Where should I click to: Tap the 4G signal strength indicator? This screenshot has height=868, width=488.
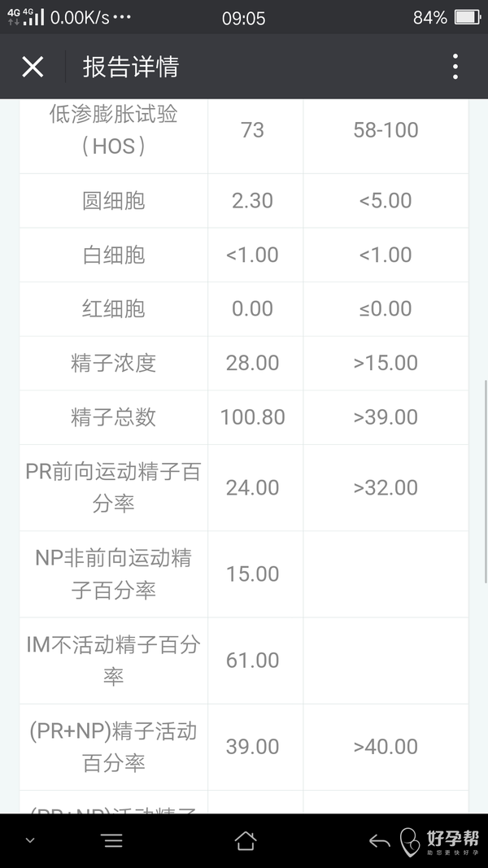click(x=26, y=17)
